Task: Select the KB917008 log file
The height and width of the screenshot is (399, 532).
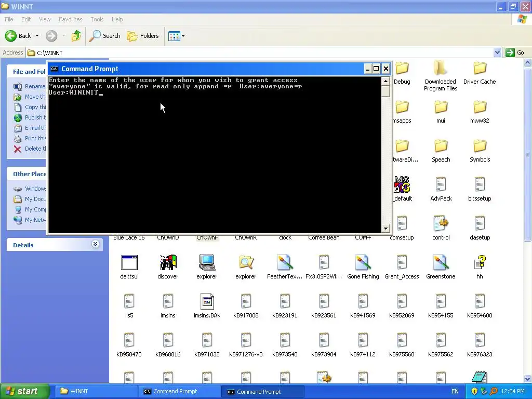Action: pyautogui.click(x=246, y=301)
